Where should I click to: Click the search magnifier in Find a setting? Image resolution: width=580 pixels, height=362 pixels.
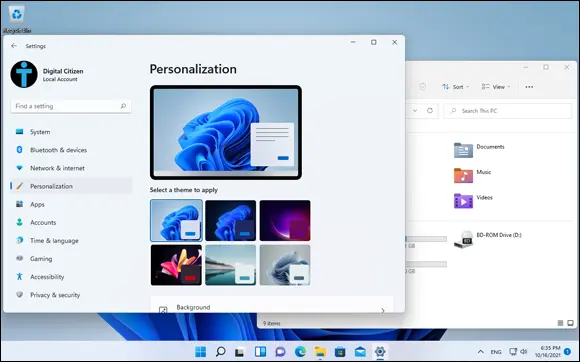tap(123, 106)
